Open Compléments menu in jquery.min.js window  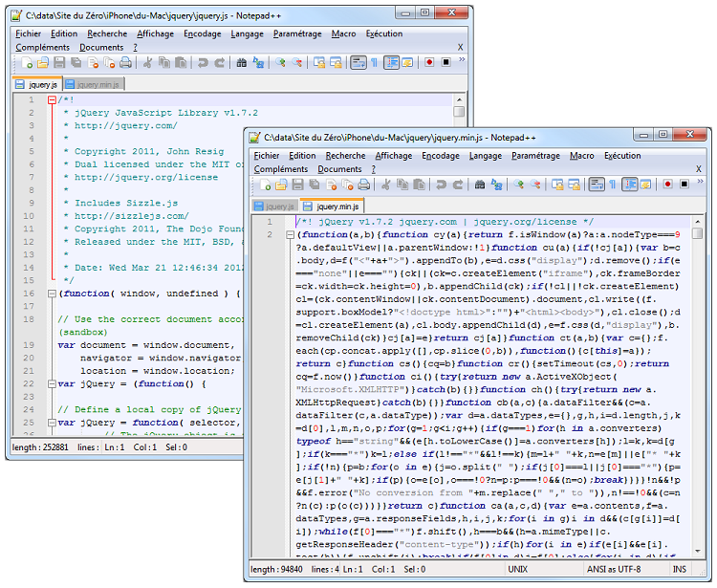click(281, 169)
